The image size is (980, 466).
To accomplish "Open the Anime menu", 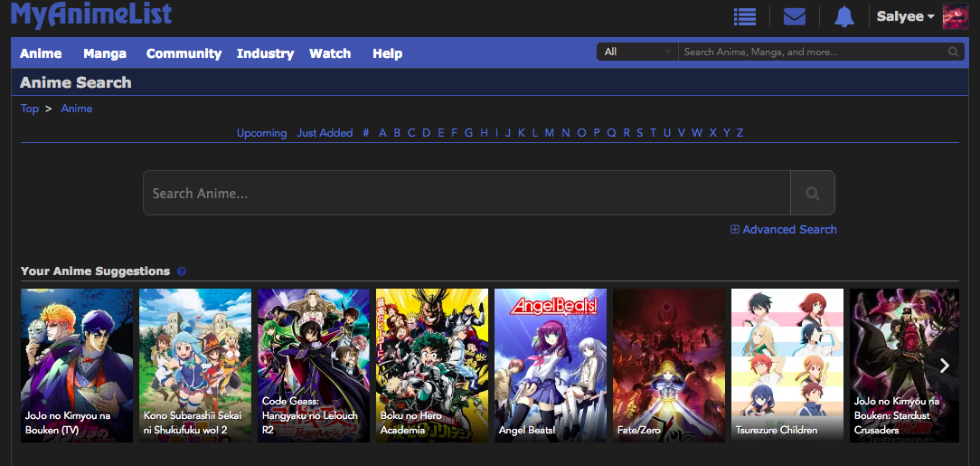I will tap(41, 53).
